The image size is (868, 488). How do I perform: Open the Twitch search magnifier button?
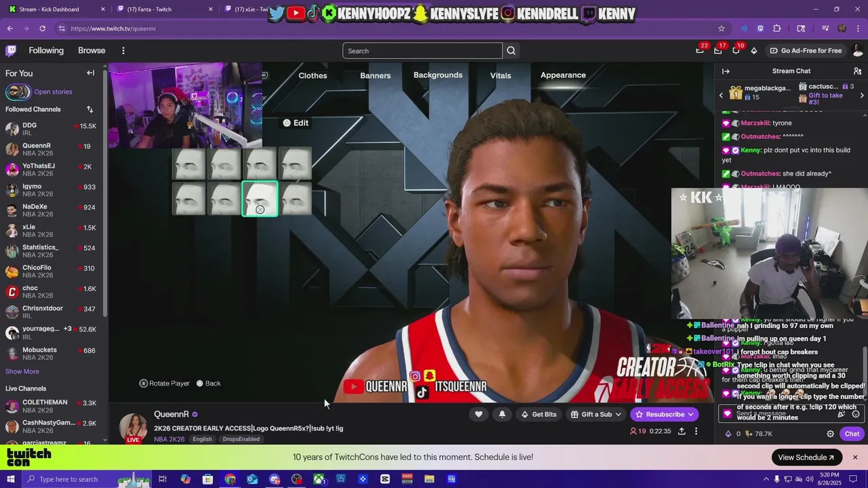tap(511, 51)
